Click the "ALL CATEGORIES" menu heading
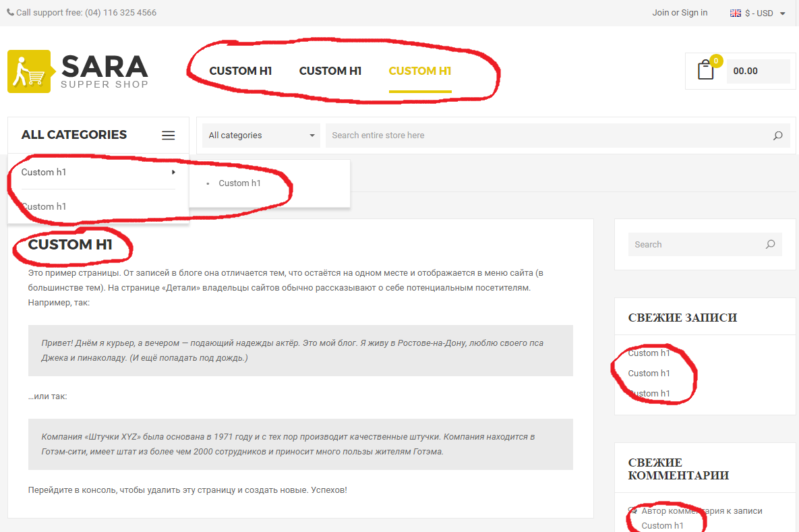The height and width of the screenshot is (532, 799). (74, 135)
